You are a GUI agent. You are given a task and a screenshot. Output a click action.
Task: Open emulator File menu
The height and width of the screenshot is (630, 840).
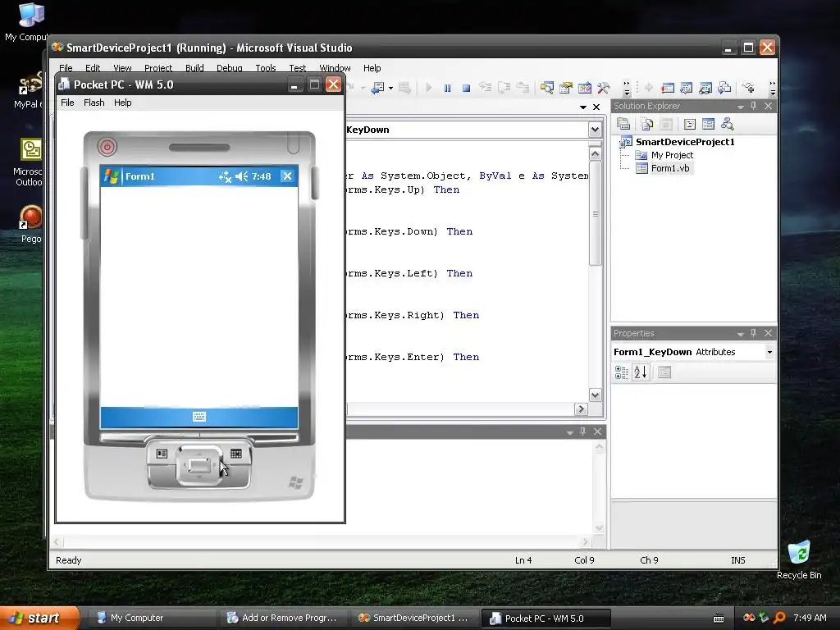(x=67, y=103)
